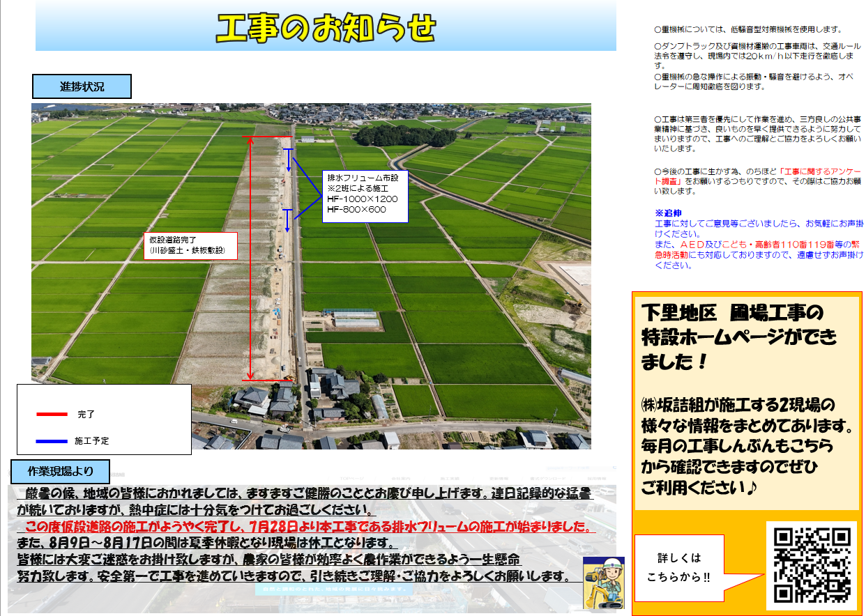Click the red line in the legend
Screen dimensions: 866x616
click(x=52, y=415)
